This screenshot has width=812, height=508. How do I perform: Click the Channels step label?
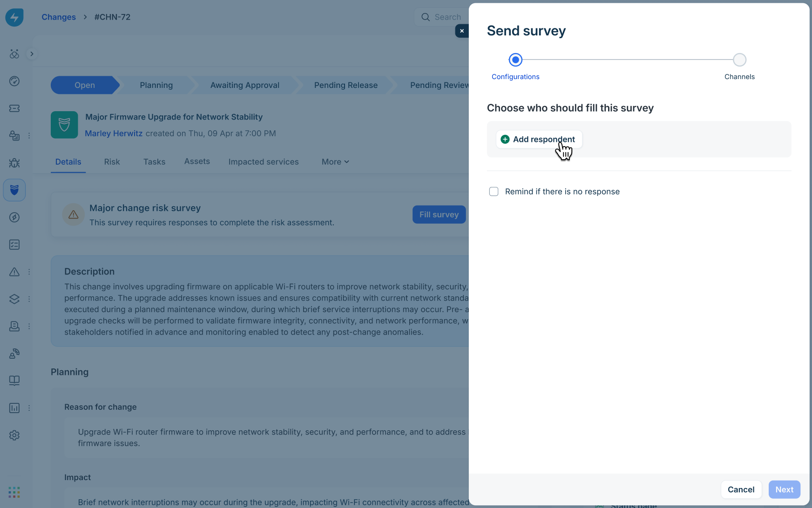click(739, 77)
